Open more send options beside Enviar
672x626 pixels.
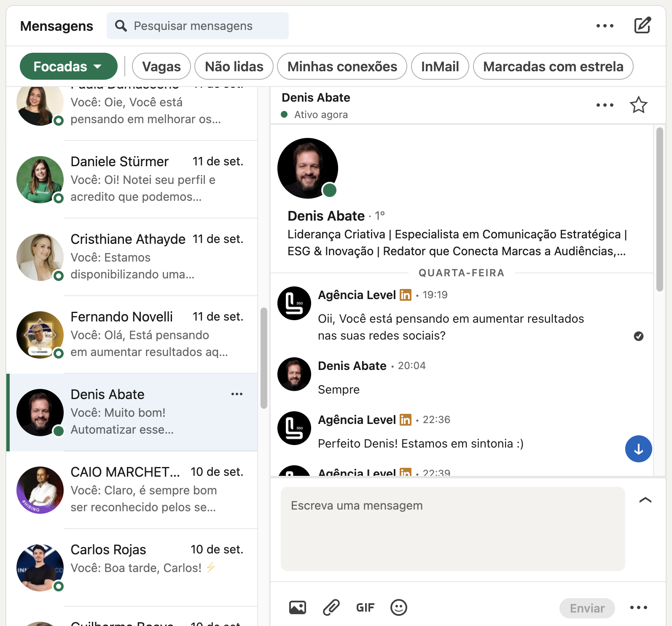(x=639, y=607)
